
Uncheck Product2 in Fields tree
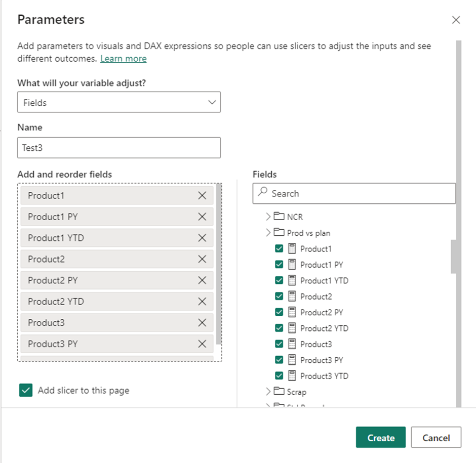(279, 296)
